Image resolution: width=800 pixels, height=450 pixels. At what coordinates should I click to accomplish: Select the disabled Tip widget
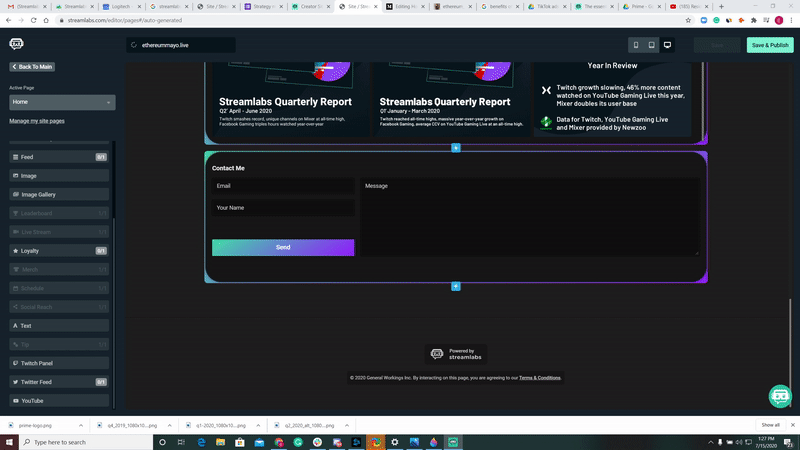click(x=59, y=344)
